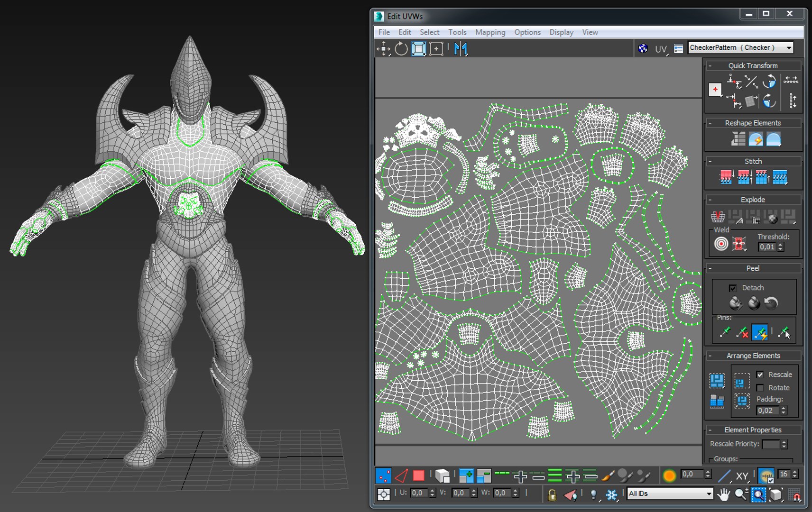Image resolution: width=812 pixels, height=512 pixels.
Task: Click the Padding value field
Action: 767,411
